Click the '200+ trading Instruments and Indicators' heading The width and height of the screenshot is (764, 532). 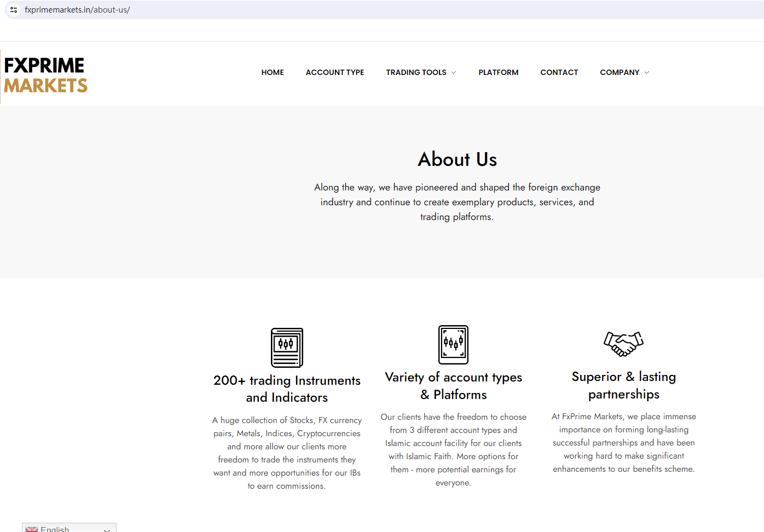click(x=287, y=389)
